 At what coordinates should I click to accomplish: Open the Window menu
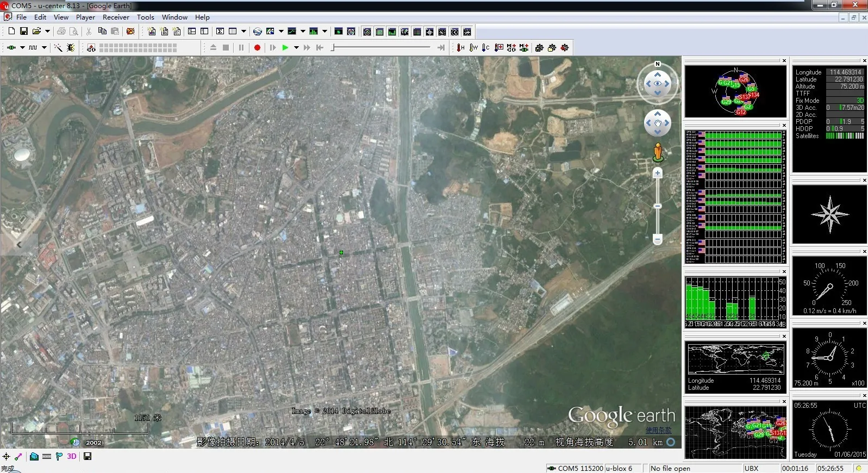pyautogui.click(x=174, y=17)
